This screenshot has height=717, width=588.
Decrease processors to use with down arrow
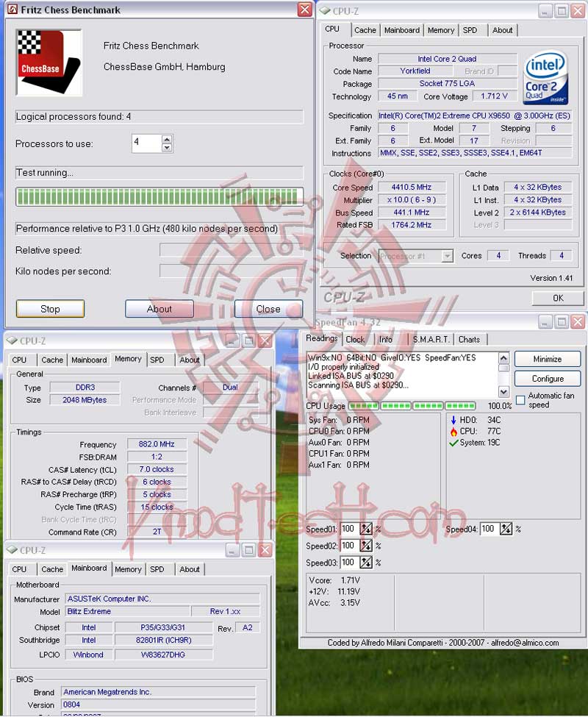[167, 147]
